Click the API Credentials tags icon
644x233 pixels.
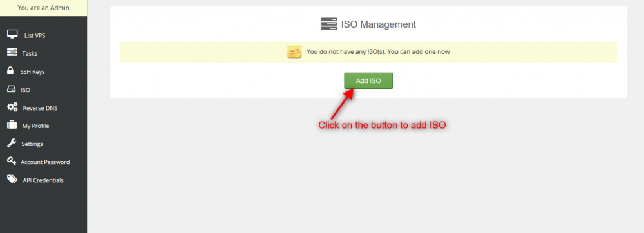tap(12, 180)
